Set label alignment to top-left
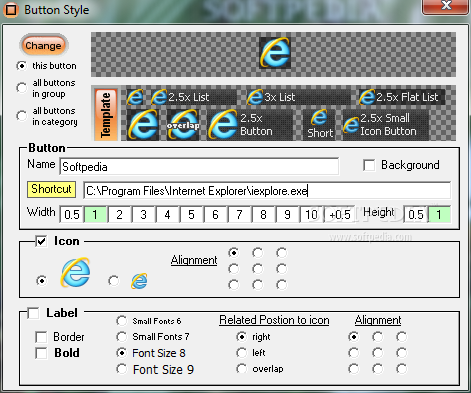This screenshot has width=471, height=393. click(x=354, y=337)
